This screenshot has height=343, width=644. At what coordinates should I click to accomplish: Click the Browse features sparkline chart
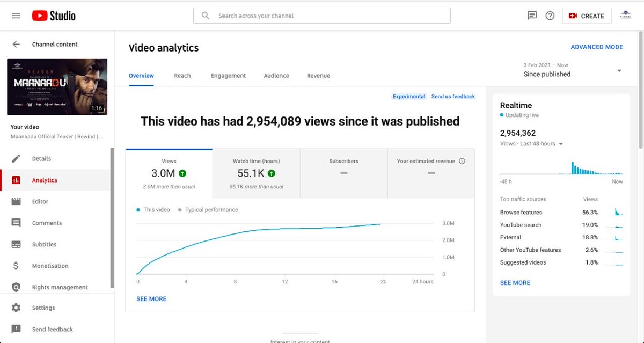click(x=614, y=212)
